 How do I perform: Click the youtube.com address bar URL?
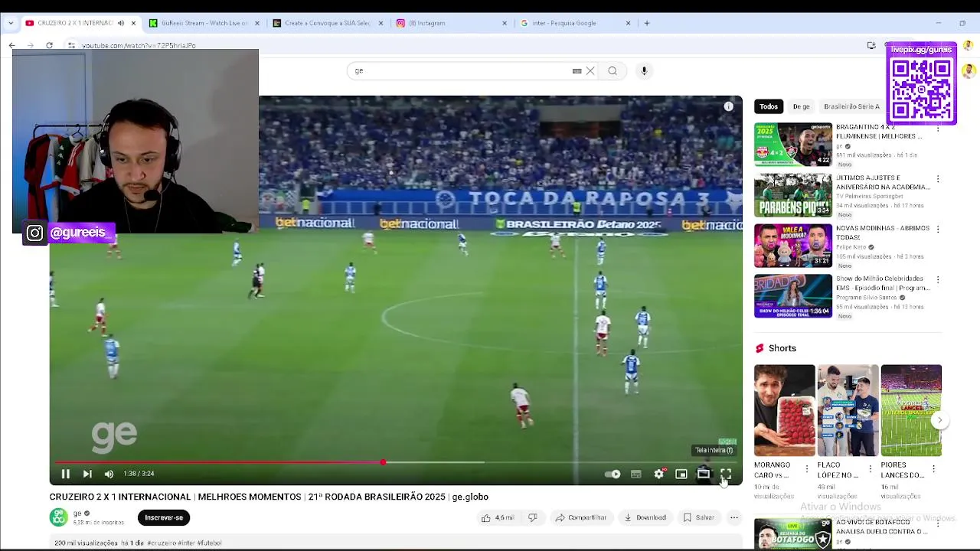(139, 46)
